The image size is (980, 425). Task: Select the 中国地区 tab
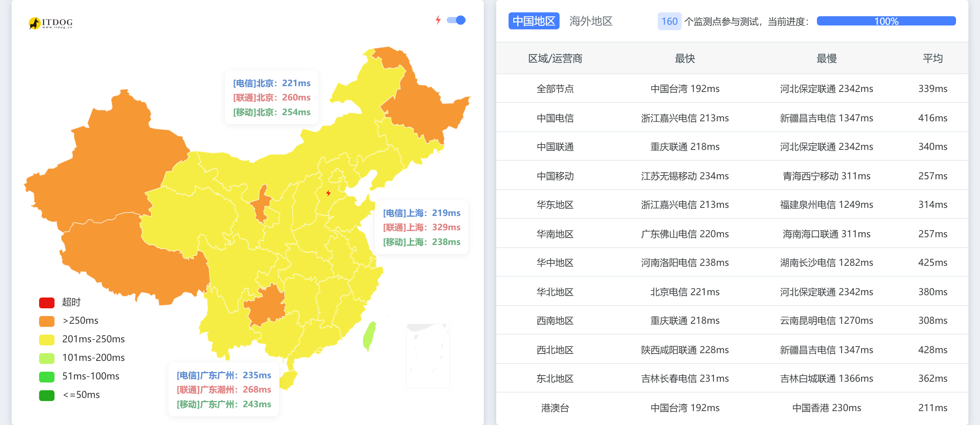point(534,21)
